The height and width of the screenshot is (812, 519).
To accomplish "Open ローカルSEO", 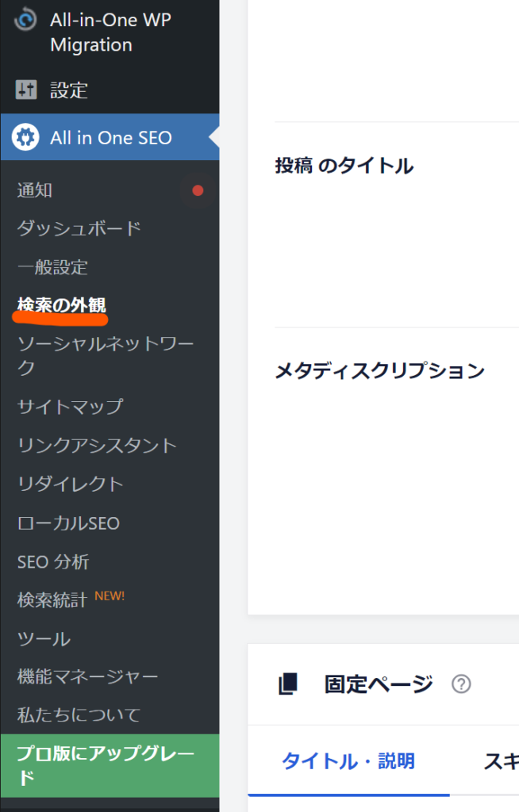I will (x=68, y=523).
